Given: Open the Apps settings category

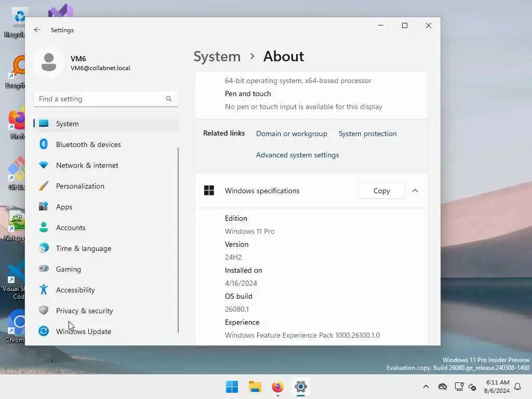Looking at the screenshot, I should pyautogui.click(x=106, y=207).
